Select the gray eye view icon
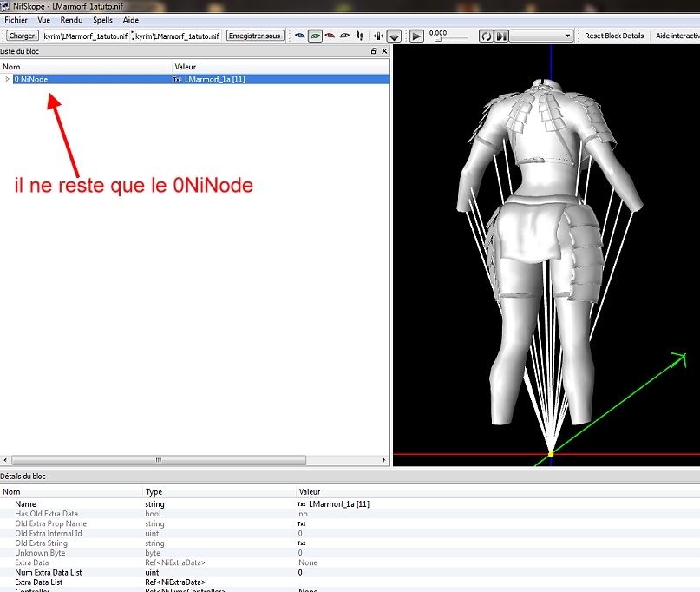This screenshot has height=592, width=700. click(344, 36)
